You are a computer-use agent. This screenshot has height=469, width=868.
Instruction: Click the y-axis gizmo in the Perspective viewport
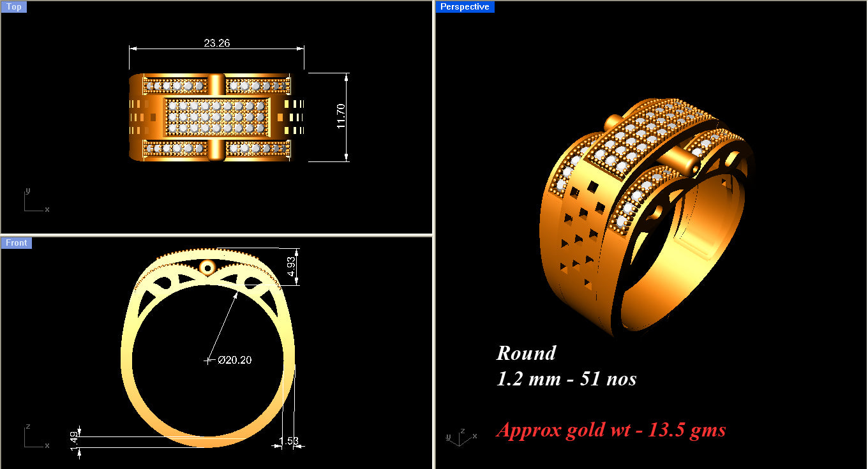449,438
